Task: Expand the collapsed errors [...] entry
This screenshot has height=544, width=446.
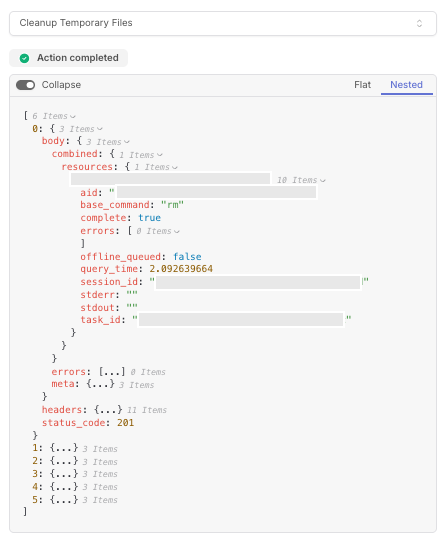Action: point(112,372)
